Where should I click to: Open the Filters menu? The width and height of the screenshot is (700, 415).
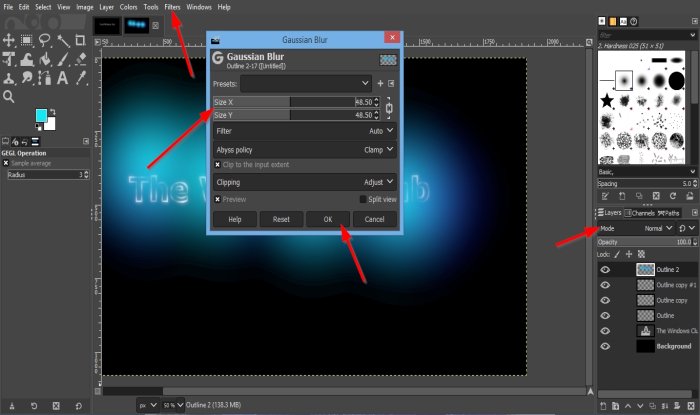pyautogui.click(x=172, y=7)
